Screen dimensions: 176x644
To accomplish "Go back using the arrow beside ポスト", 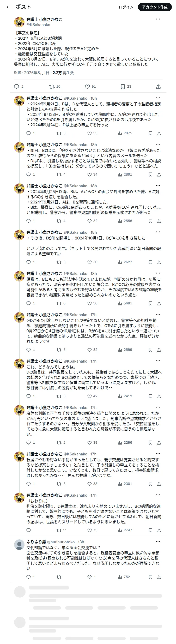I will point(8,7).
